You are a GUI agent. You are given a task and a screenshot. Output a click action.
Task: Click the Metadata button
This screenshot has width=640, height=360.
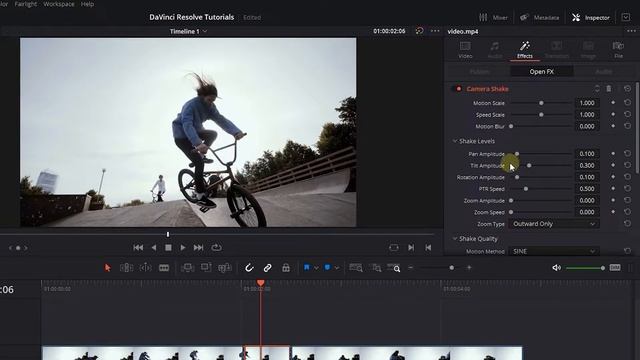click(539, 18)
